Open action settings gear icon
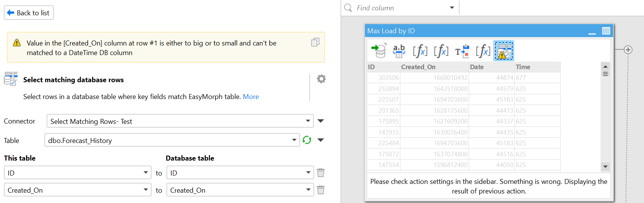Screen dimensions: 644x203 tap(321, 79)
